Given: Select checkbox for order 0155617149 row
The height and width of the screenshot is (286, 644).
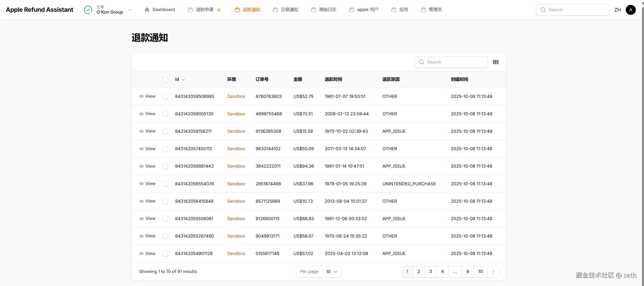Looking at the screenshot, I should tap(165, 253).
